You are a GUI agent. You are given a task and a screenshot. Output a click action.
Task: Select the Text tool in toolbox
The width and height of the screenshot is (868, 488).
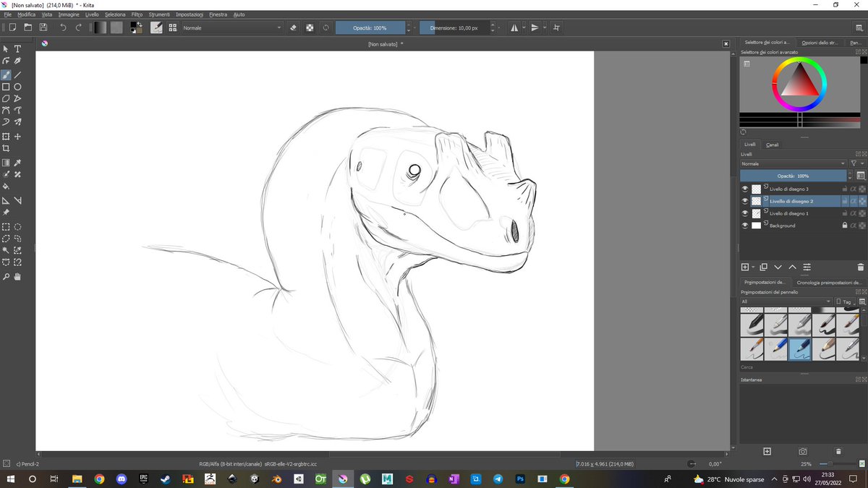18,49
